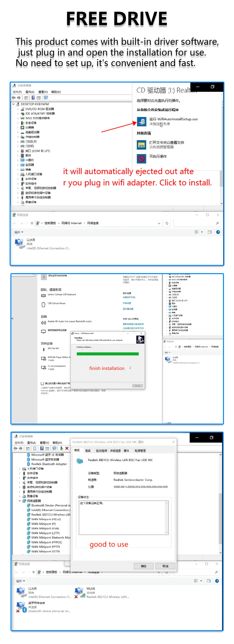The image size is (234, 644).
Task: Click the OK button in the properties dialog
Action: click(143, 566)
